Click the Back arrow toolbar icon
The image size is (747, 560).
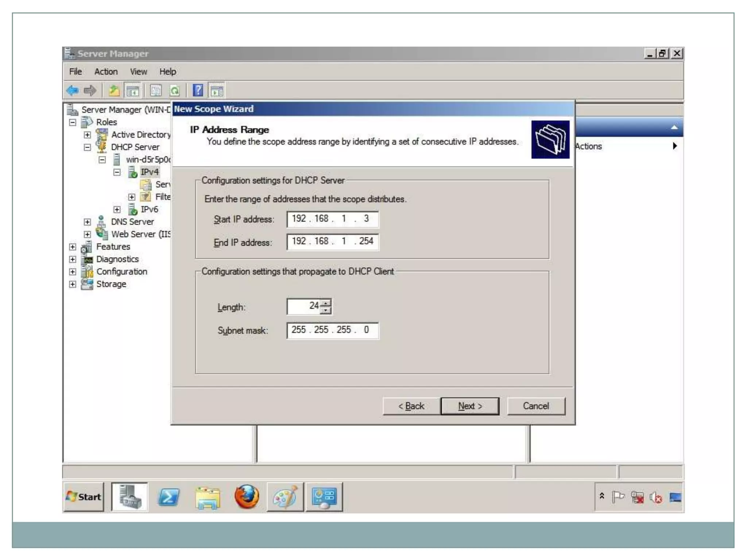(73, 90)
